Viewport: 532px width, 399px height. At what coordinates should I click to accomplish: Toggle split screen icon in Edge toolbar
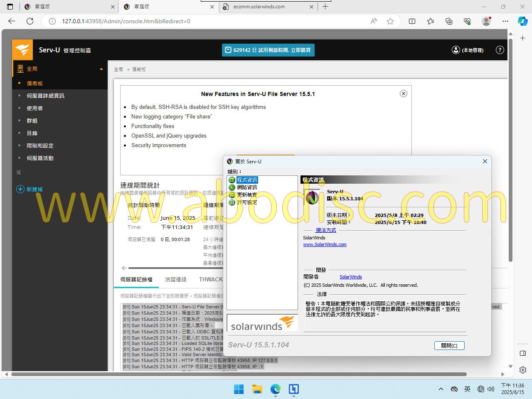click(412, 21)
